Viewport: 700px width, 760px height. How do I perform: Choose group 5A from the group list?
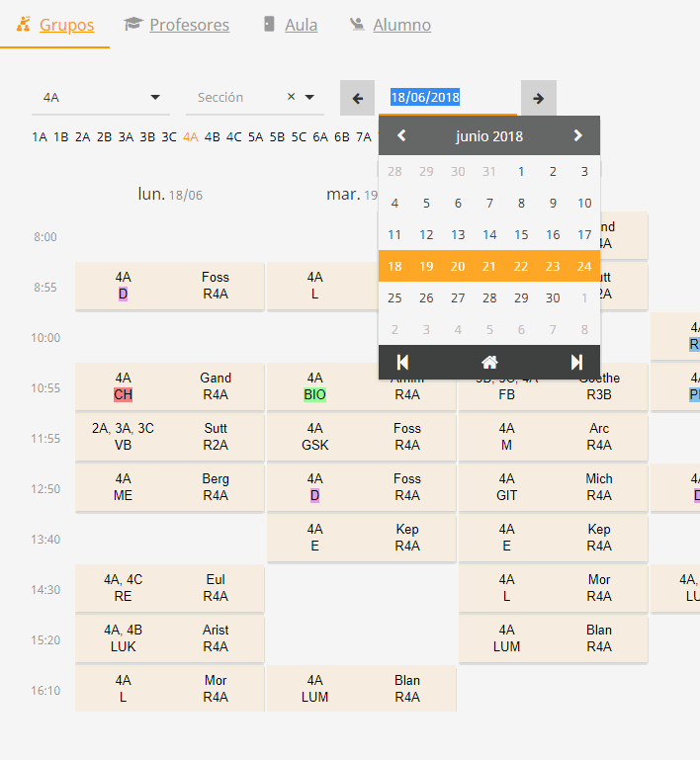tap(255, 137)
